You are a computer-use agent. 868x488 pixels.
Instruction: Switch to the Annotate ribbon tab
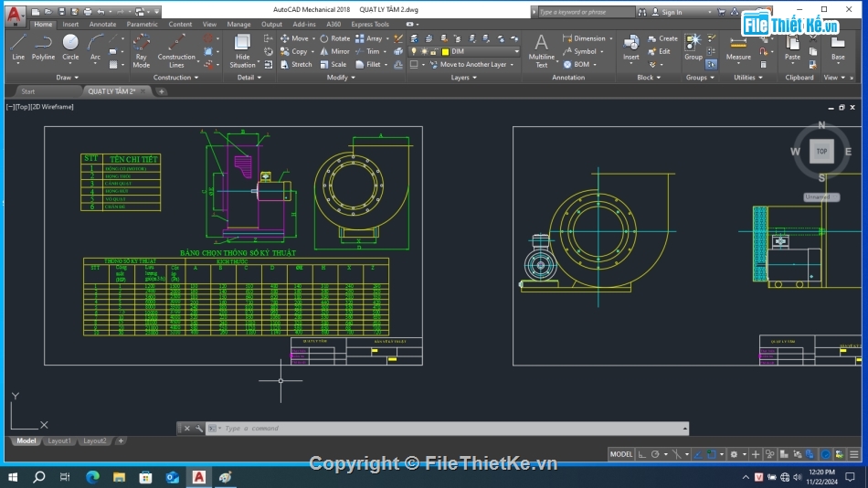[102, 25]
